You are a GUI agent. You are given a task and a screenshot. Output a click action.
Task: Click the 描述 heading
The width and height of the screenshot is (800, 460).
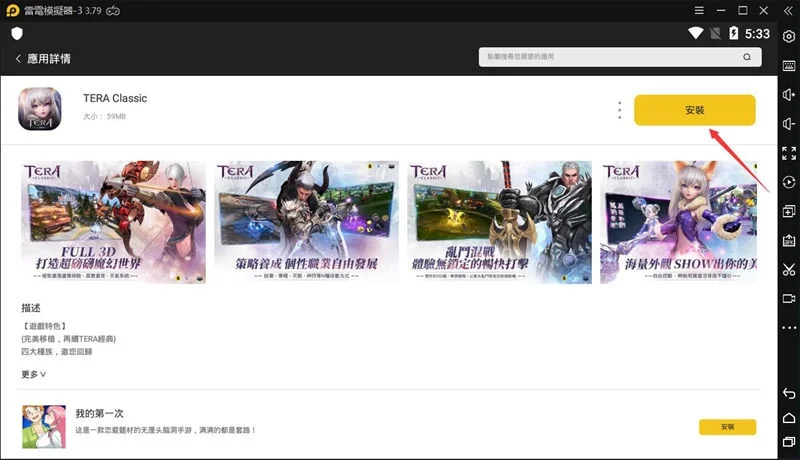[31, 308]
